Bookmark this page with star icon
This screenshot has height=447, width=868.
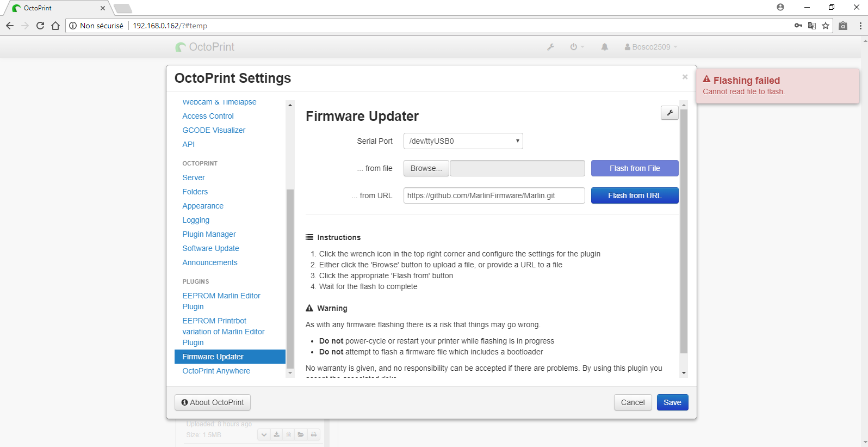[826, 26]
